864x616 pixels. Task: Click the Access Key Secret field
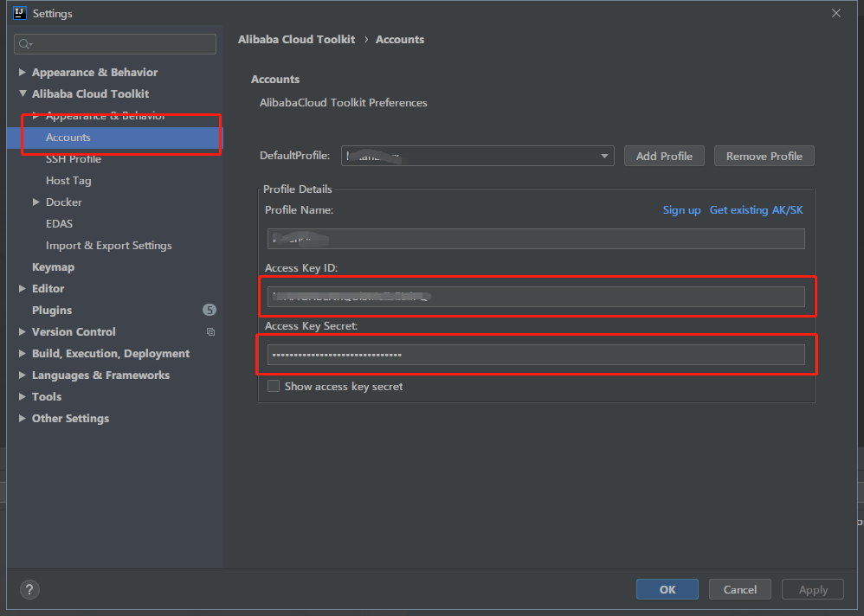tap(536, 355)
